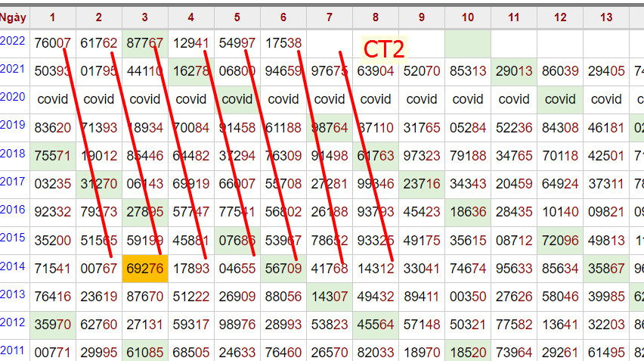Click the green cell 87767
Screen dimensions: 644x361
click(145, 43)
